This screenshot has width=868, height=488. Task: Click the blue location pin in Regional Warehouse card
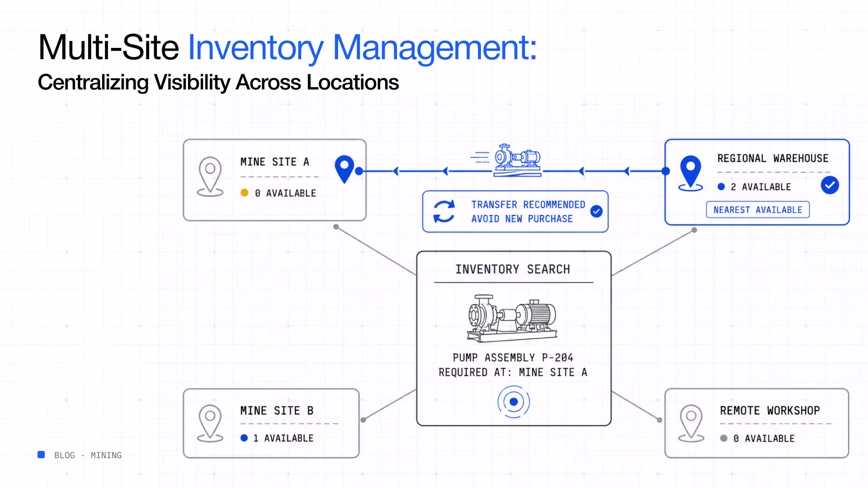point(691,174)
